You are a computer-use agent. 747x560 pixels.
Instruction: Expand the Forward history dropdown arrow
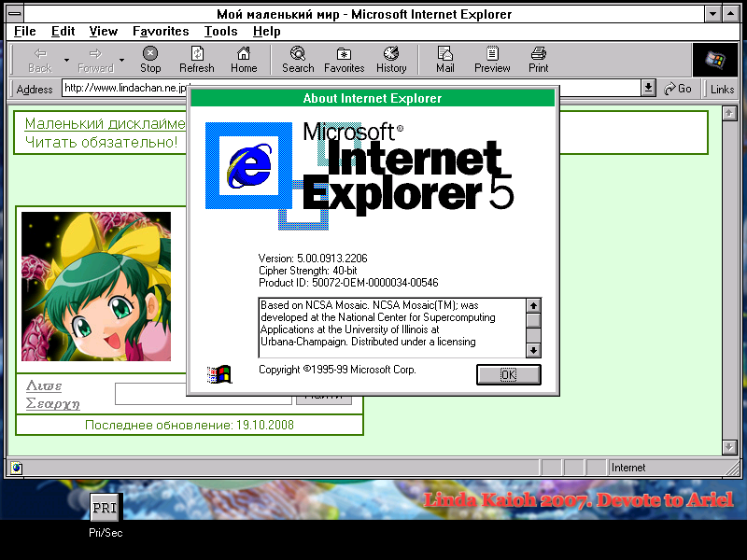(x=122, y=60)
